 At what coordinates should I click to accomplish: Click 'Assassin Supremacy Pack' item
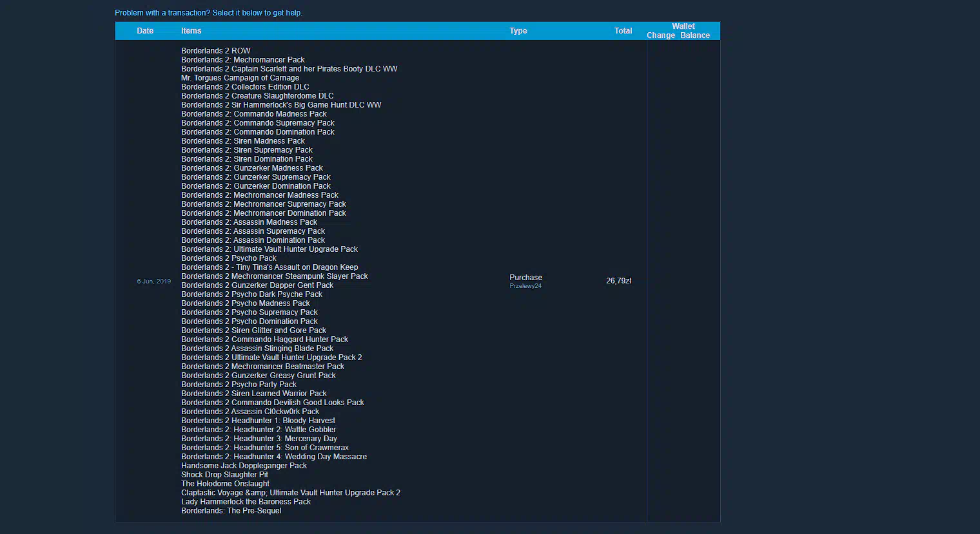coord(253,231)
